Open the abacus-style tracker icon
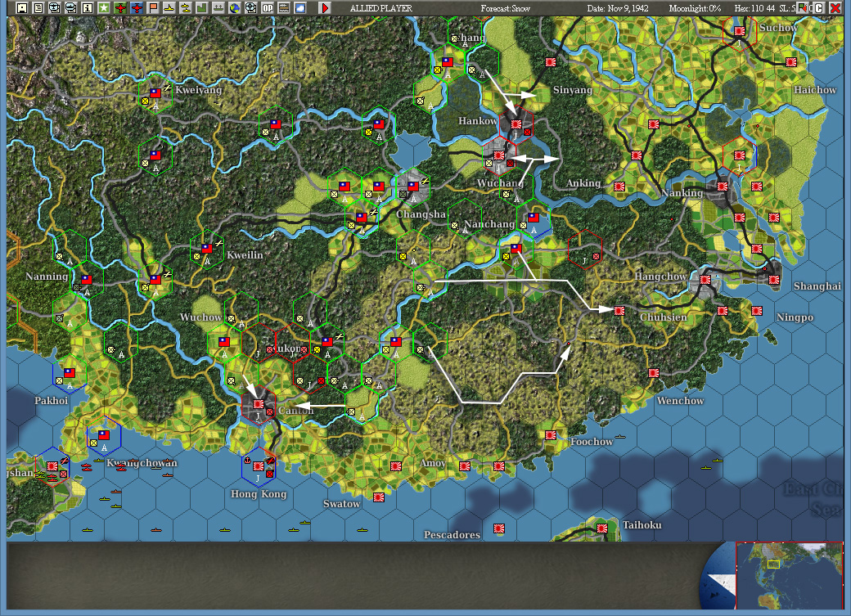The width and height of the screenshot is (851, 616). (x=284, y=7)
